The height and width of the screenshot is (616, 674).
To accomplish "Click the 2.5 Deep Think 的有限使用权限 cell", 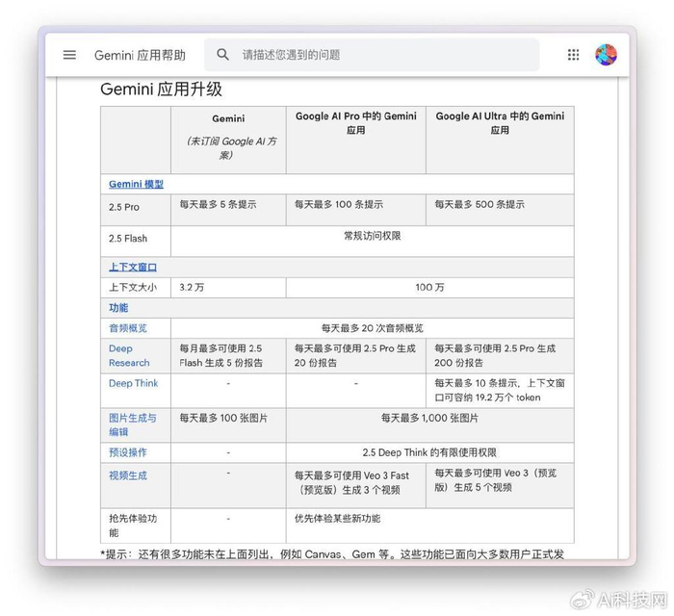I will (x=429, y=452).
